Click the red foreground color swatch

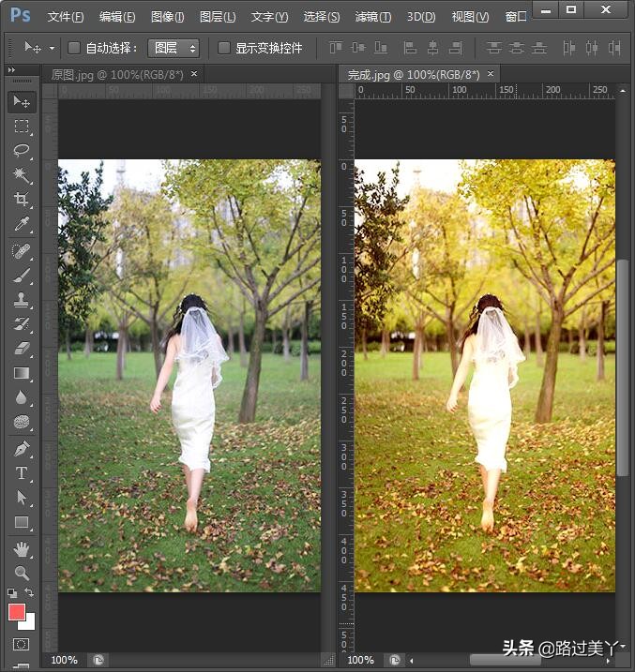(16, 612)
